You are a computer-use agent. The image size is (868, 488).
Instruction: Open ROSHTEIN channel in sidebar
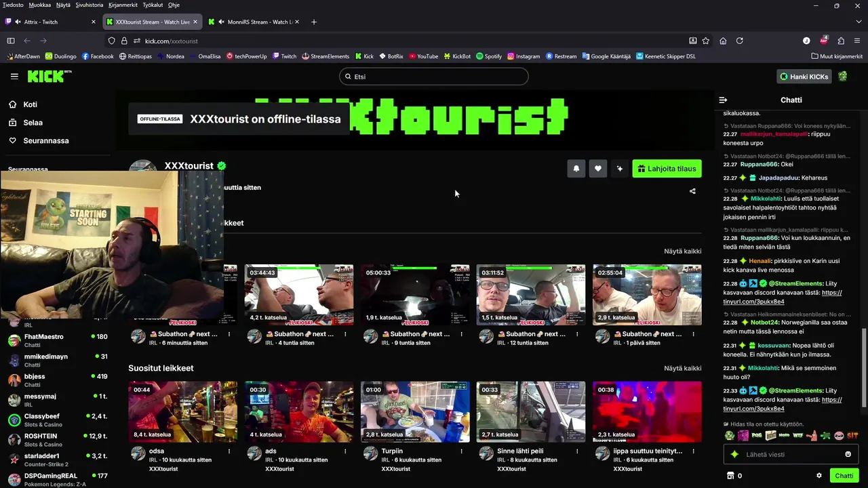pyautogui.click(x=58, y=440)
